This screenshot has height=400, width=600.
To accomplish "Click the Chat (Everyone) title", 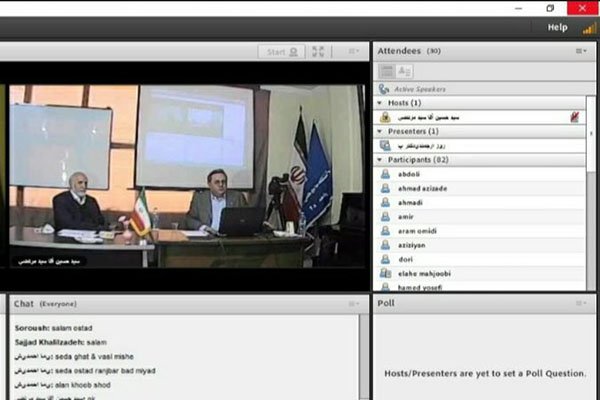I will [45, 304].
